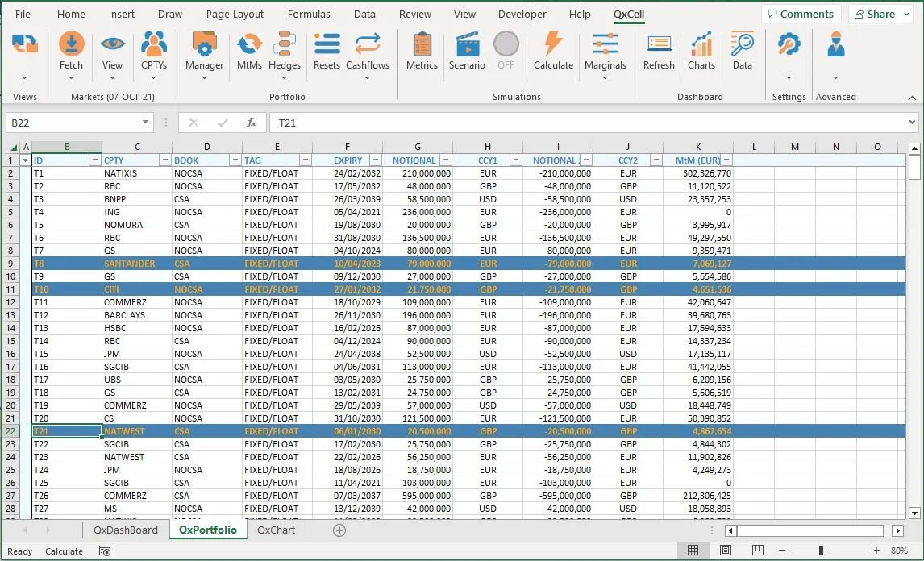Screen dimensions: 924x561
Task: Open the Data magnifier icon
Action: point(742,44)
